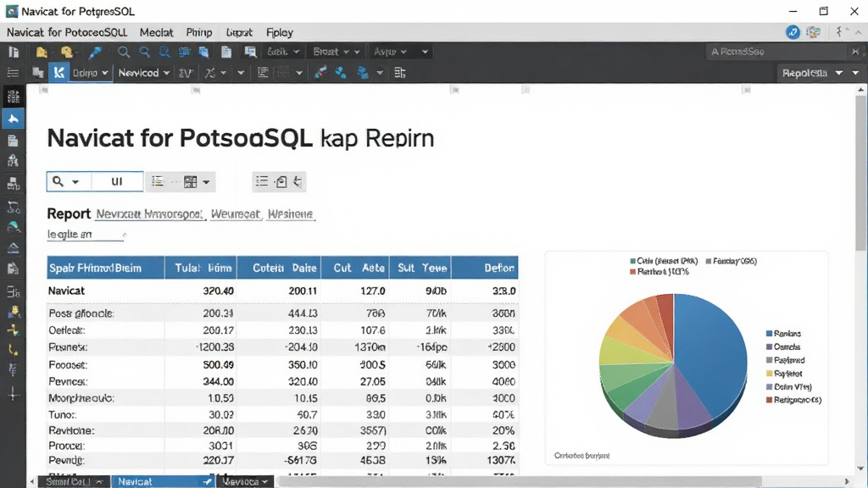The image size is (868, 488).
Task: Open the Meciat menu
Action: click(156, 32)
